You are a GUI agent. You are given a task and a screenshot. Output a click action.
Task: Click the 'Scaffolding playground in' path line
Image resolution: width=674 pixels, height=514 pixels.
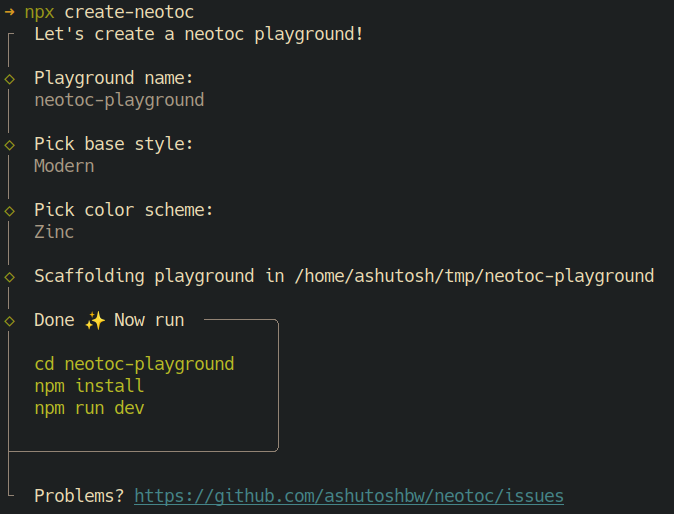click(344, 276)
